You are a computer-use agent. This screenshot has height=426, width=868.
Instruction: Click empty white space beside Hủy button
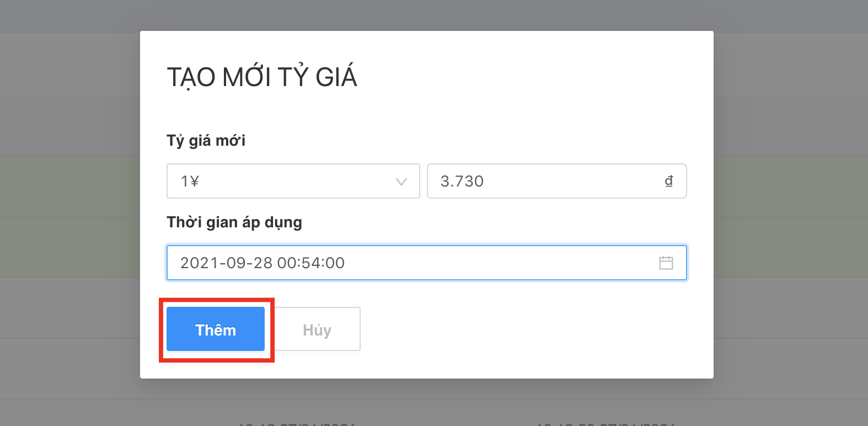point(524,329)
